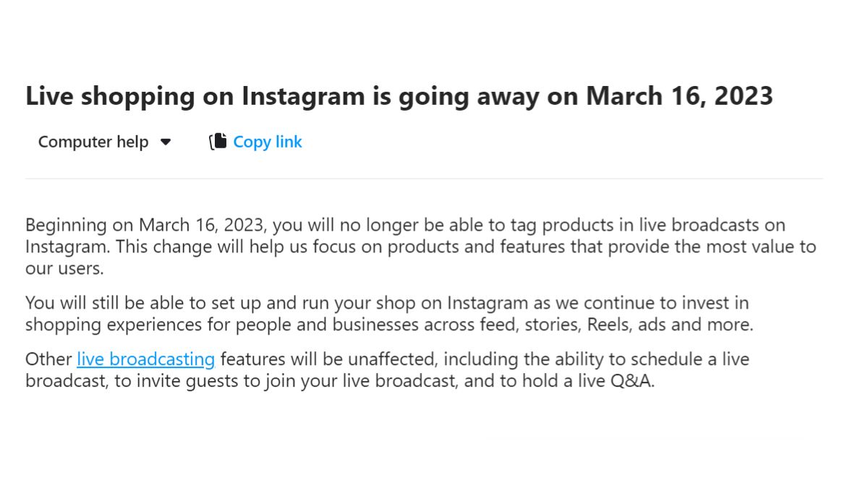Click the horizontal divider below Copy link
Image resolution: width=868 pixels, height=488 pixels.
point(424,179)
